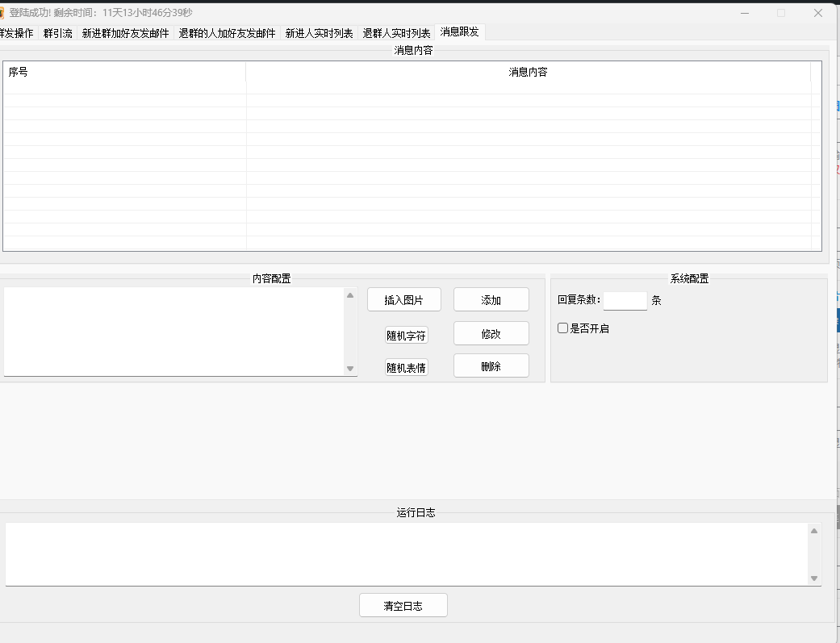Click the 回复条数 input field
The height and width of the screenshot is (643, 840).
[x=625, y=300]
